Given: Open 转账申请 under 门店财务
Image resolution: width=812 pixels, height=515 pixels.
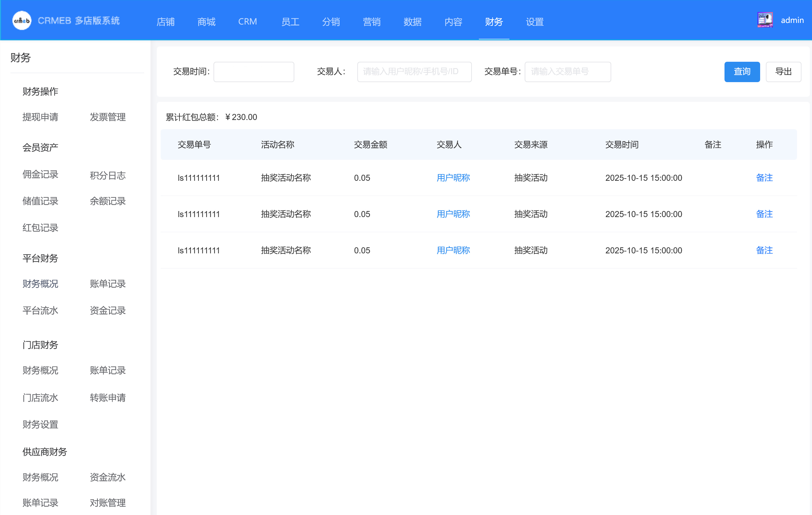Looking at the screenshot, I should point(108,397).
